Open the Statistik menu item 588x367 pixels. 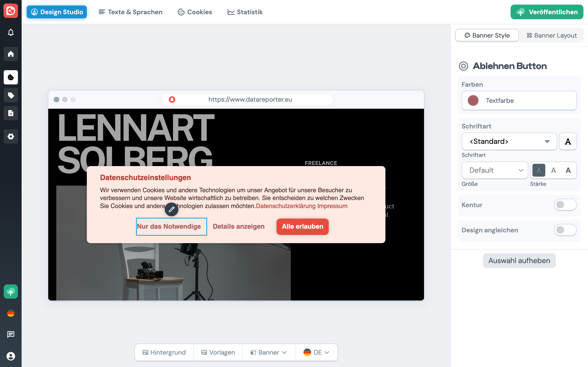[245, 12]
